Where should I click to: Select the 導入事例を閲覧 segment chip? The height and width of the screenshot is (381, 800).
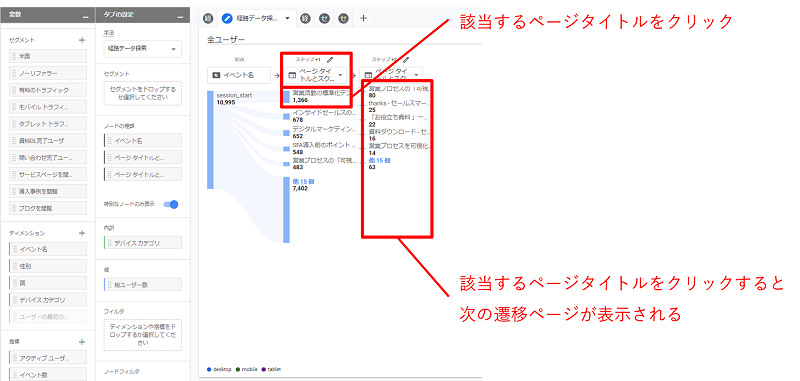[48, 191]
